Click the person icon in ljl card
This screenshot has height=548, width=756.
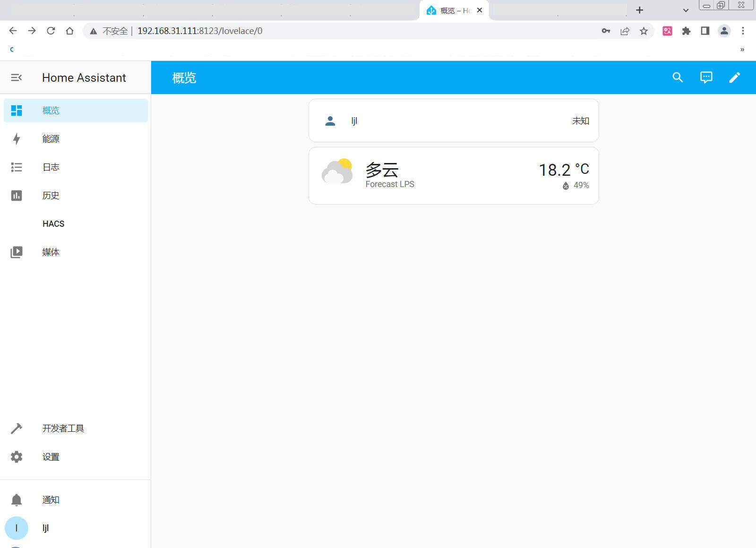330,121
